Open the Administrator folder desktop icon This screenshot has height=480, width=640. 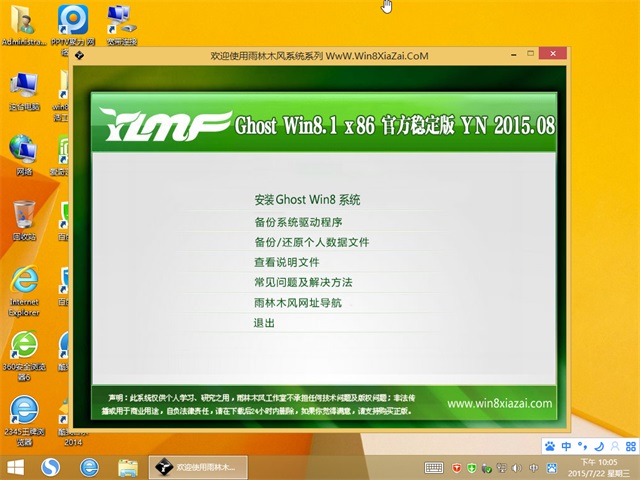[23, 24]
